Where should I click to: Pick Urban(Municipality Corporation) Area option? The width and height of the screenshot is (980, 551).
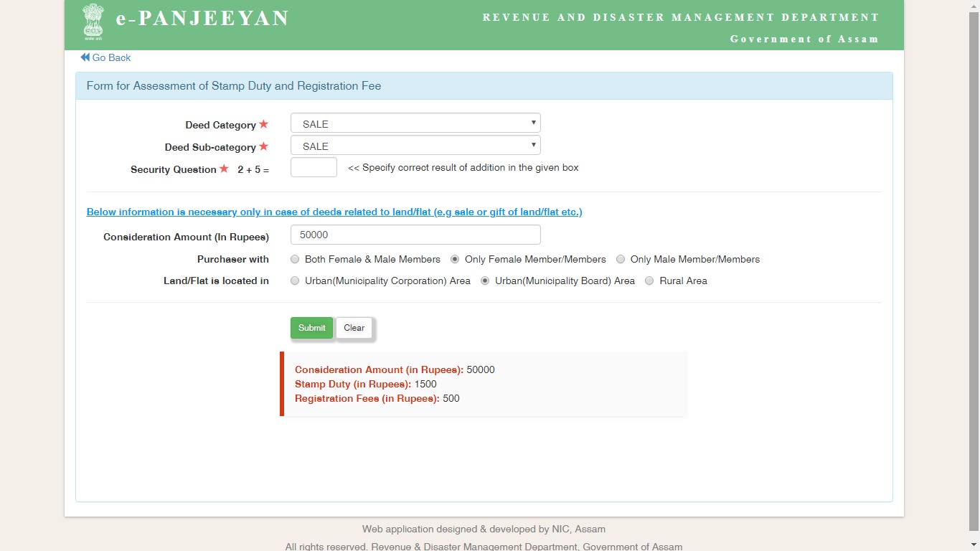tap(295, 281)
